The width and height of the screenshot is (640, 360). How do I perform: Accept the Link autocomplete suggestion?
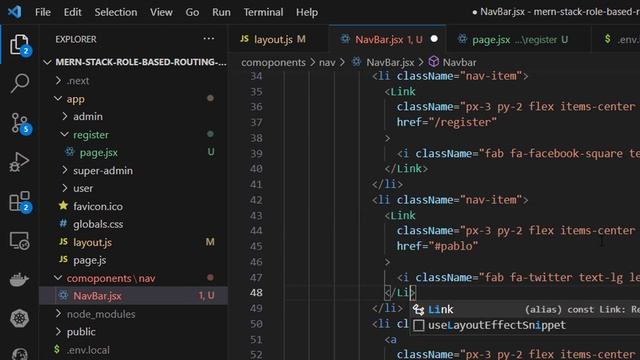coord(525,309)
